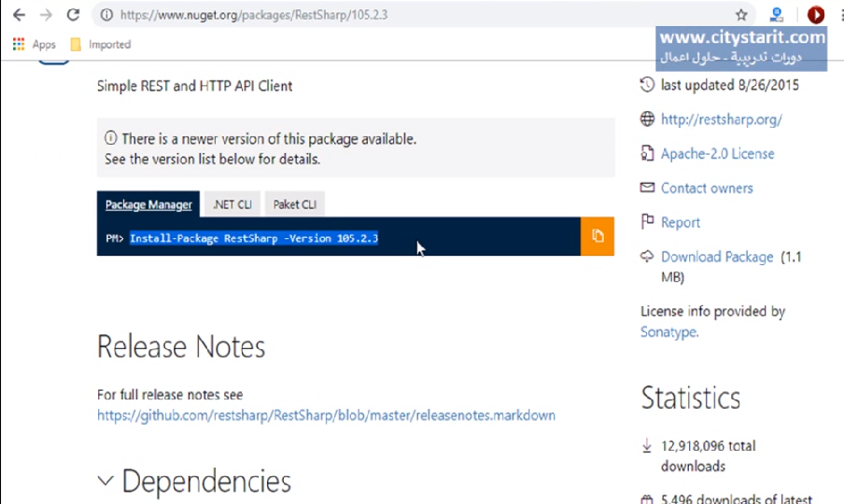Switch to the Paket CLI tab
This screenshot has height=504, width=844.
point(294,204)
